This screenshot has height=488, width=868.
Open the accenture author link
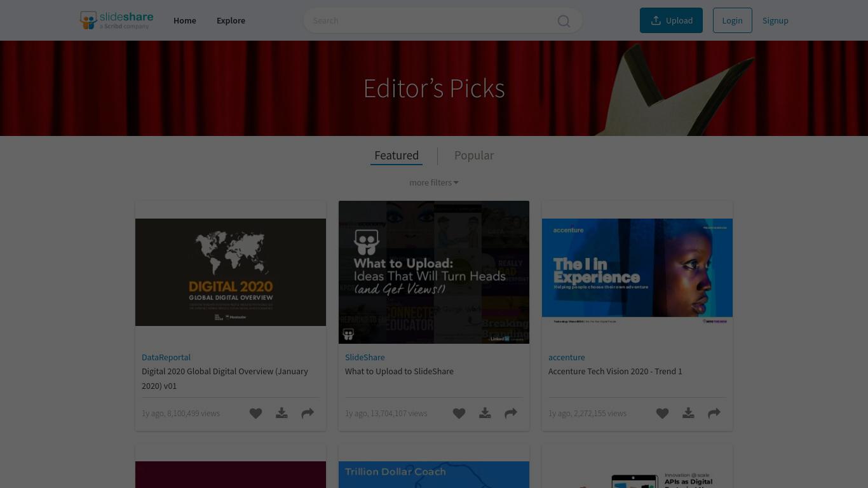[567, 357]
